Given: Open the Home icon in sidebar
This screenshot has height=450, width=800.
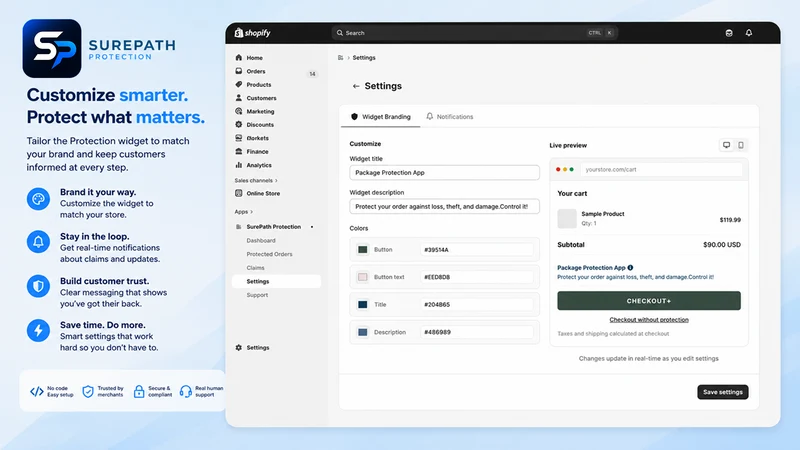Looking at the screenshot, I should pos(239,58).
